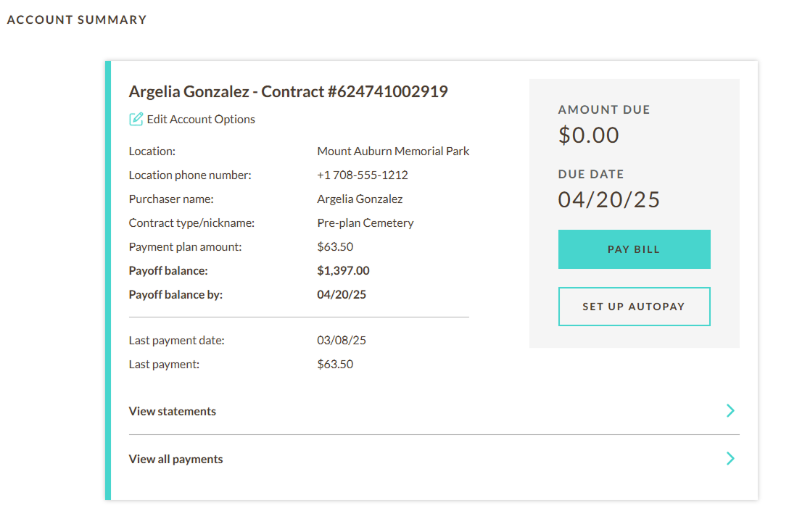
Task: Click the 04/20/25 due date in the payment panel
Action: tap(609, 199)
